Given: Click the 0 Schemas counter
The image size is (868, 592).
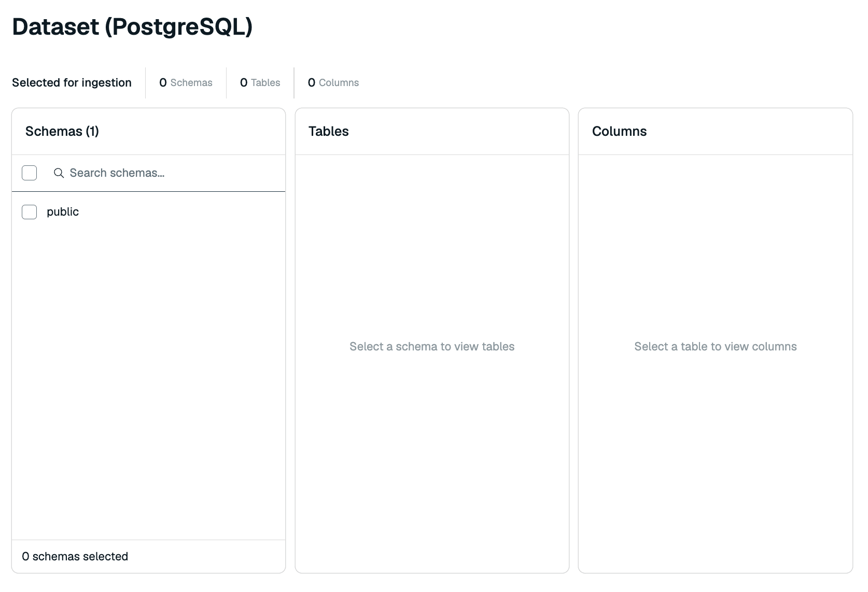Looking at the screenshot, I should point(186,83).
